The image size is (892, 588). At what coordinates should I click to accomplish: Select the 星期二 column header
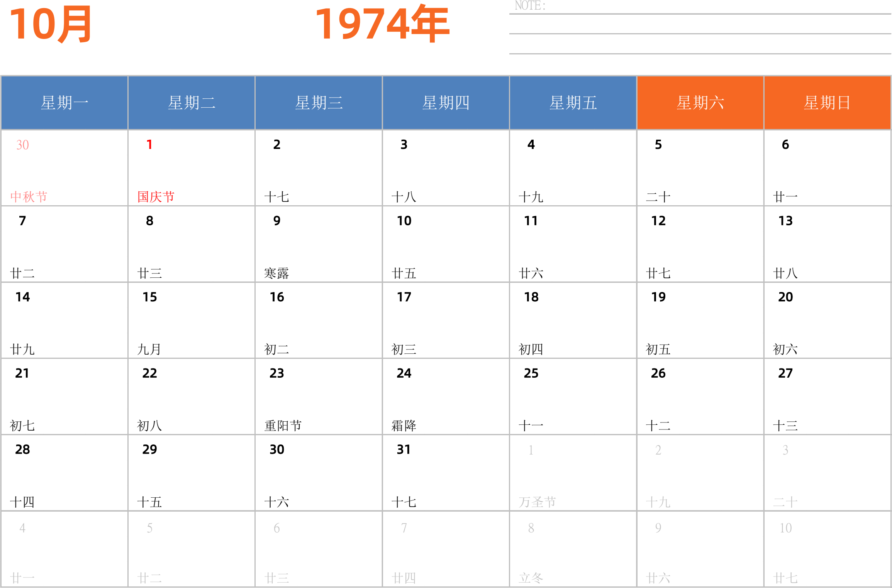click(x=192, y=103)
